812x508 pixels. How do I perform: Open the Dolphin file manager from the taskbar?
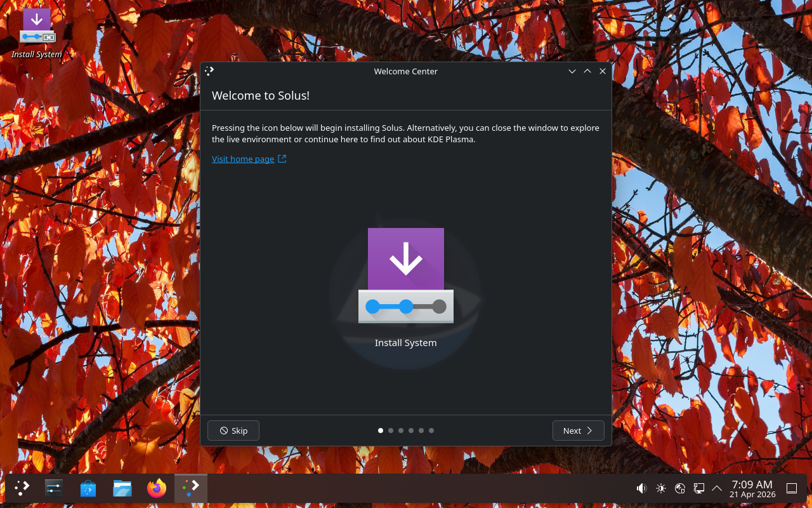122,488
